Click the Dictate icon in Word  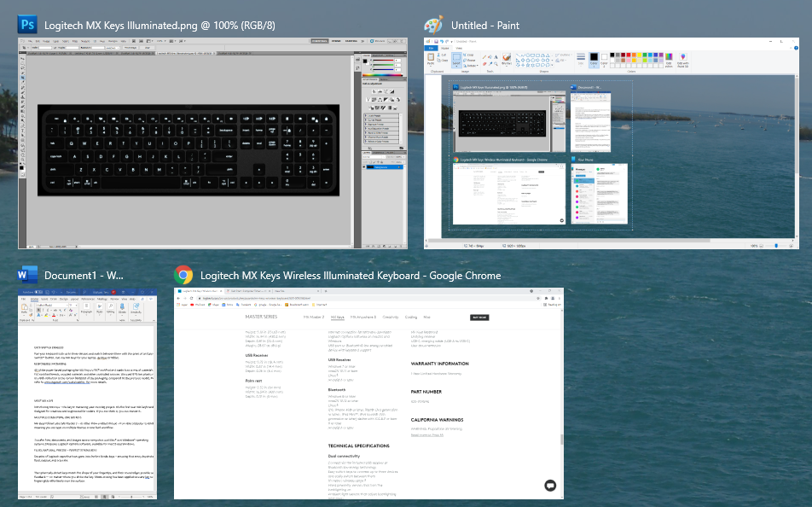(x=122, y=307)
